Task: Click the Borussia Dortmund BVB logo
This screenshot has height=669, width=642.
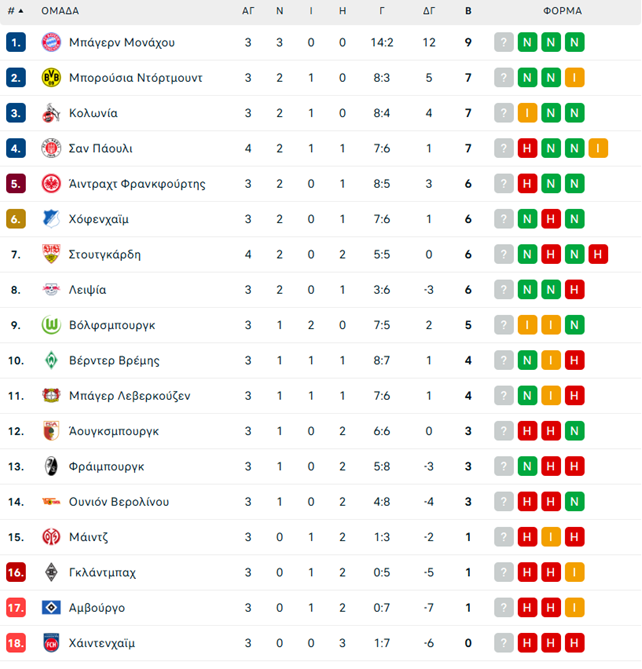Action: [x=51, y=78]
